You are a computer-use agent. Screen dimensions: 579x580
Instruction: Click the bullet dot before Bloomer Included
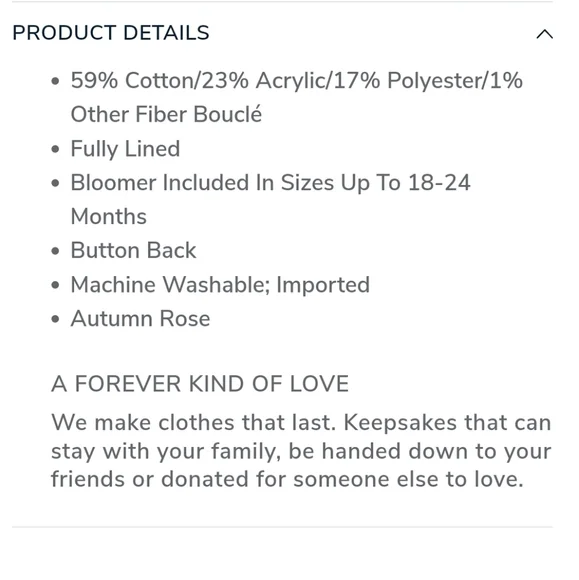55,183
